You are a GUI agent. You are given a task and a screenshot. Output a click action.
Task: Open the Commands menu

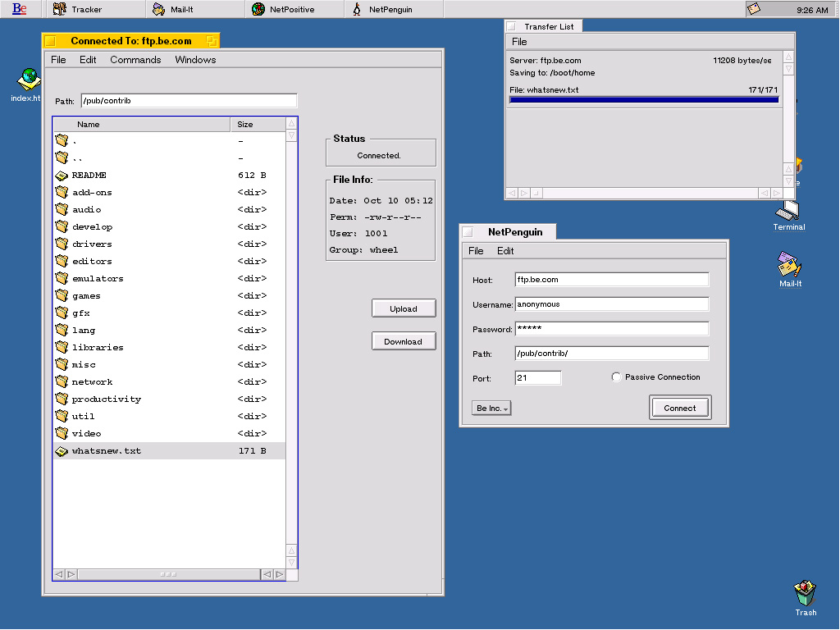(135, 59)
